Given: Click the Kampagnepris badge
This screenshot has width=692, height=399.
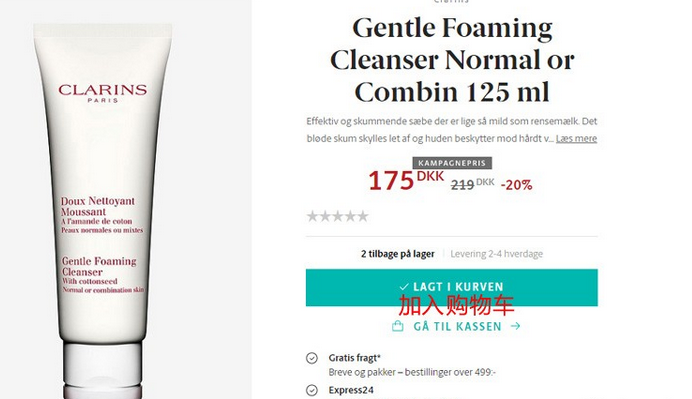Looking at the screenshot, I should pos(452,163).
